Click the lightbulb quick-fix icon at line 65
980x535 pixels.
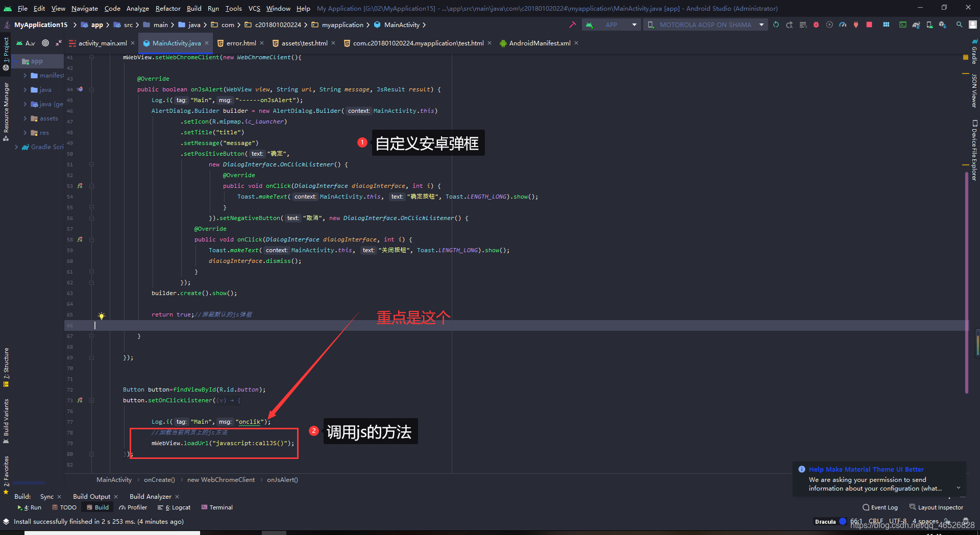(102, 315)
